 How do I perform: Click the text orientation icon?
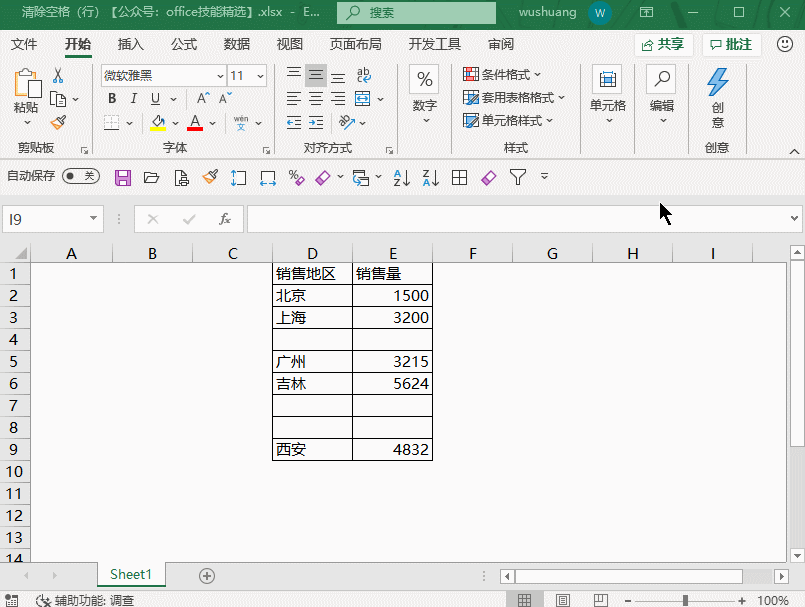pos(347,122)
